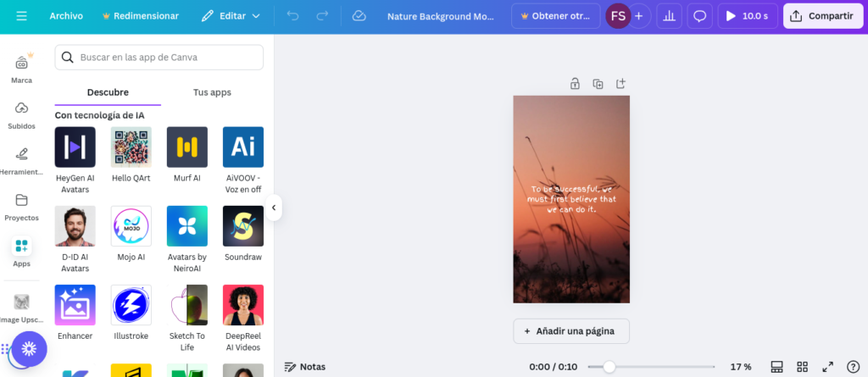Select the quote text on canvas

click(x=571, y=199)
